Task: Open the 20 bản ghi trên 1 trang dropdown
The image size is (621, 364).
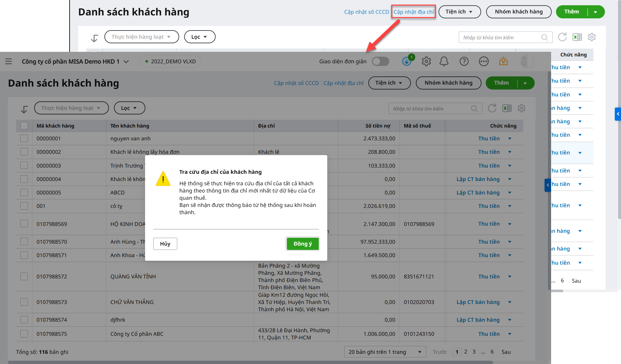Action: tap(385, 352)
